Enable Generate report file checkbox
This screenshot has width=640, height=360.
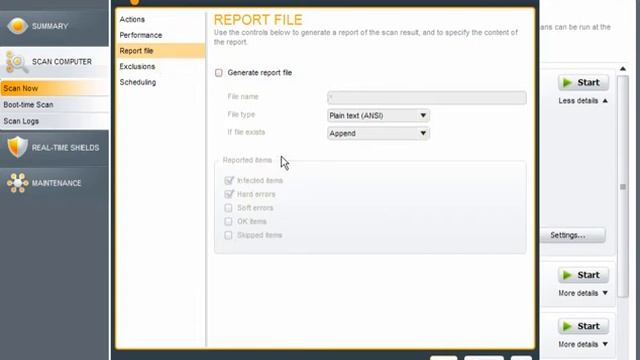219,73
